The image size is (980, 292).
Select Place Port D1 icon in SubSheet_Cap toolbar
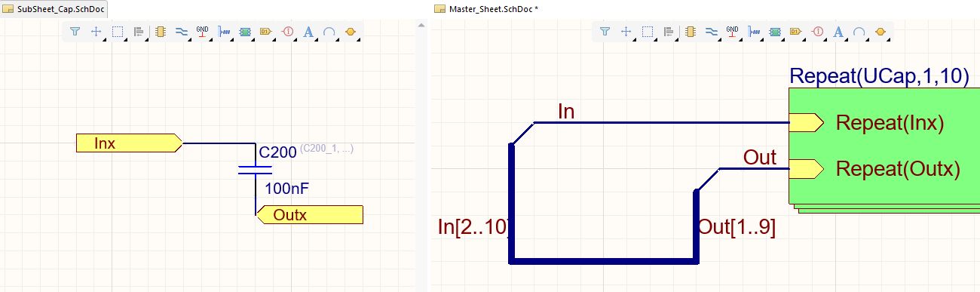265,32
